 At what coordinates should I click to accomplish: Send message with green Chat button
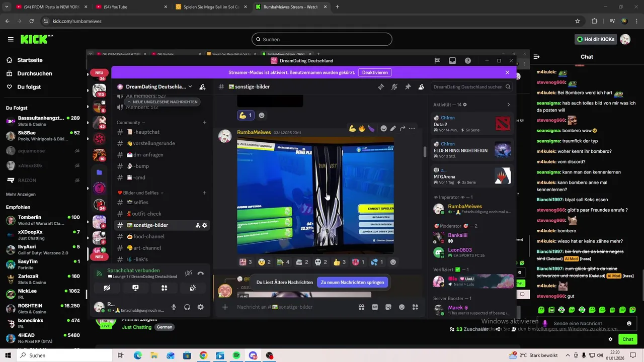tap(627, 339)
